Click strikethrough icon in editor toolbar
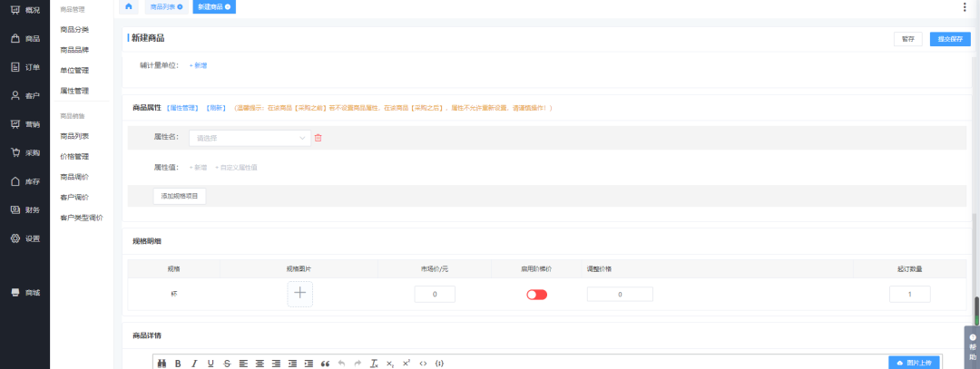980x369 pixels. point(227,363)
